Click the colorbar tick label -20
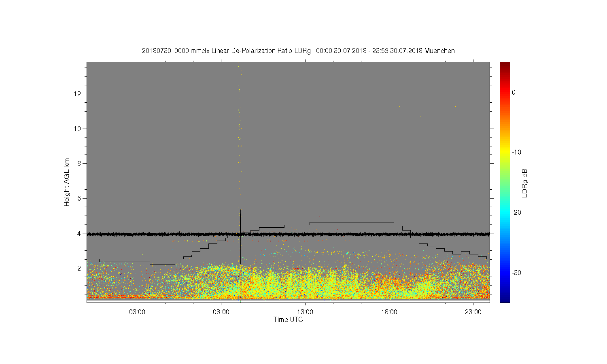This screenshot has height=364, width=607. coord(516,212)
